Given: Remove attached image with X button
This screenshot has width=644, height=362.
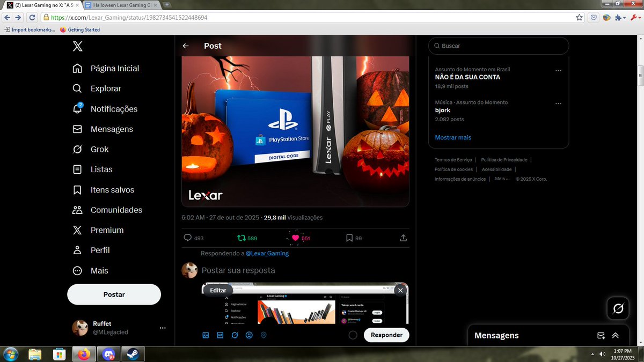Looking at the screenshot, I should 400,290.
